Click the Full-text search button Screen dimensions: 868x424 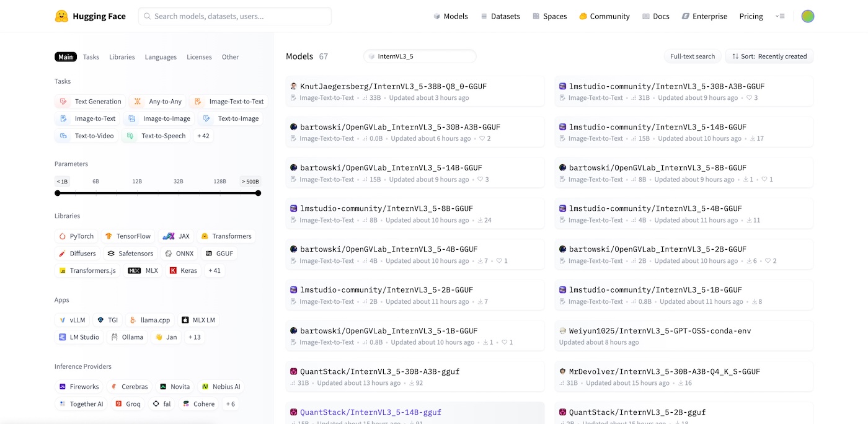click(693, 56)
